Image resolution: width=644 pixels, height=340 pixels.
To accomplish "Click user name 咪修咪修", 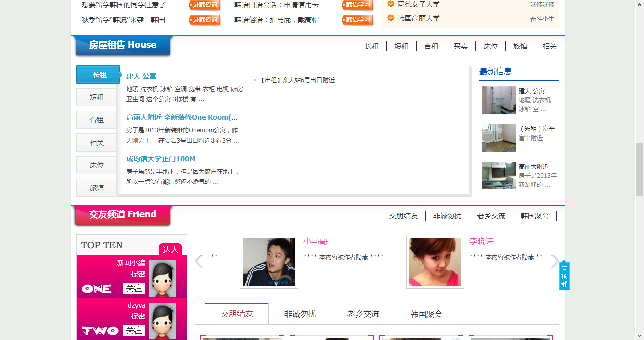I will click(x=542, y=4).
